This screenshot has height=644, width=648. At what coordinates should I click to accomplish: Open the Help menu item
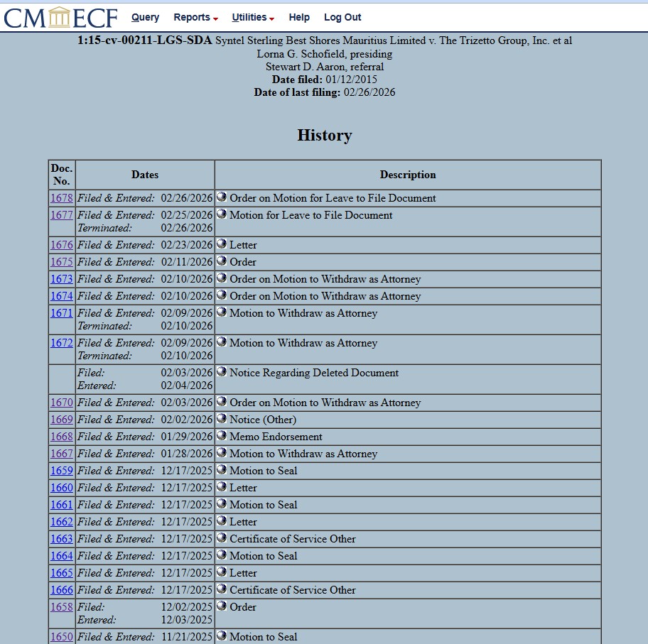pos(299,17)
